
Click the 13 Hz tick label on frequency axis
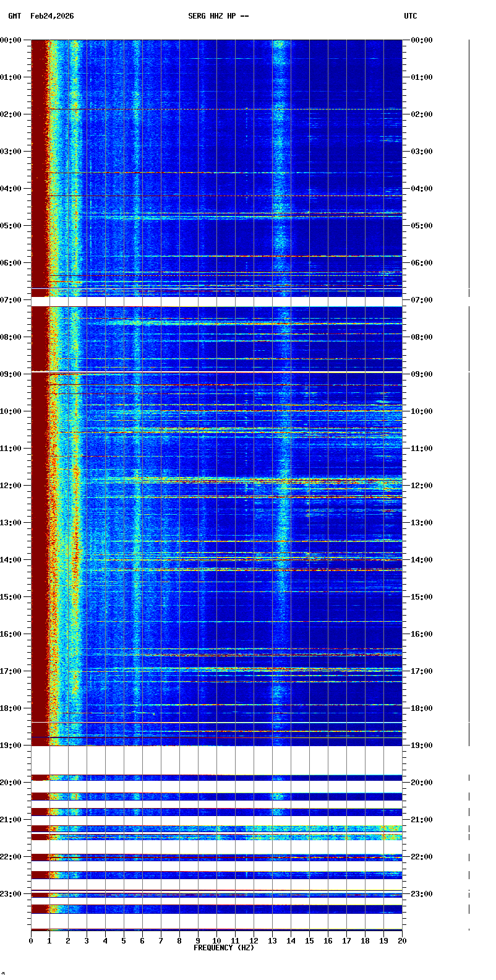[272, 941]
